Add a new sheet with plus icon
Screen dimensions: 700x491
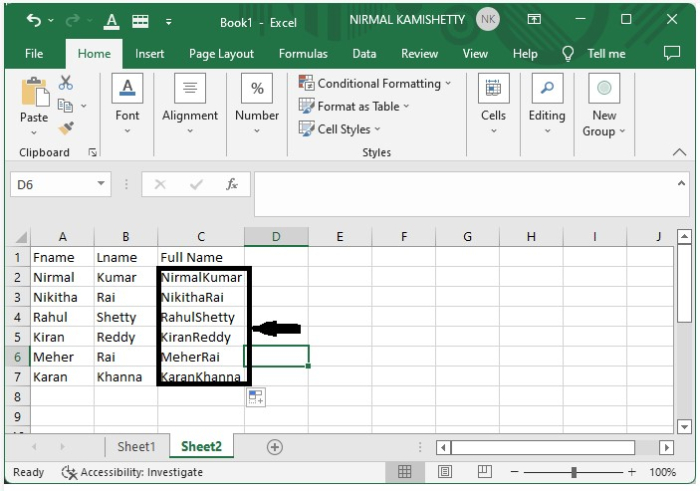[x=274, y=447]
